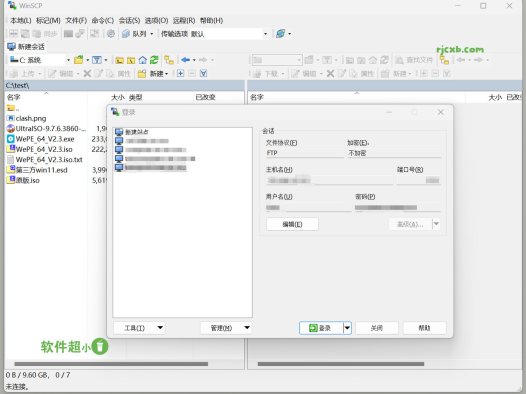Open the 会话(S) menu
Image resolution: width=526 pixels, height=394 pixels.
pyautogui.click(x=129, y=20)
